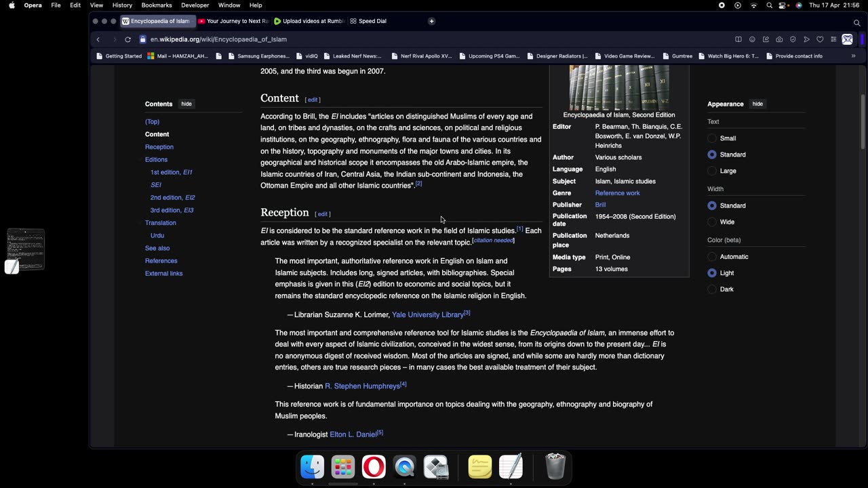Open Wi-Fi status in menu bar
Viewport: 868px width, 488px height.
tap(753, 5)
